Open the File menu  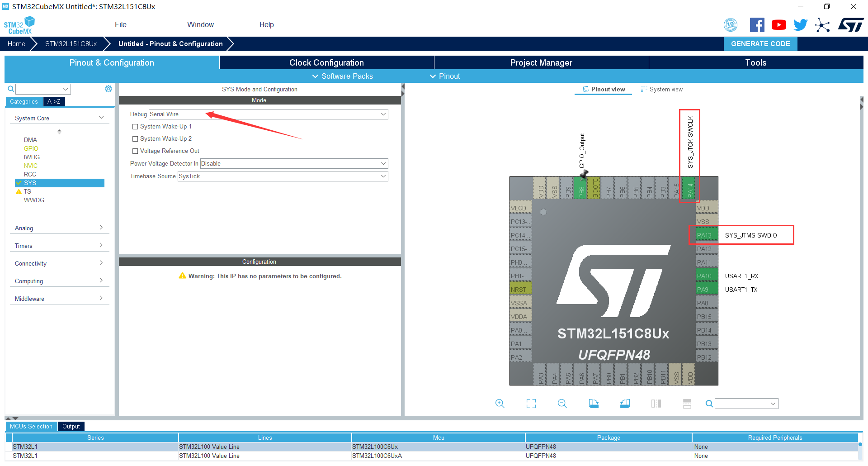[121, 25]
